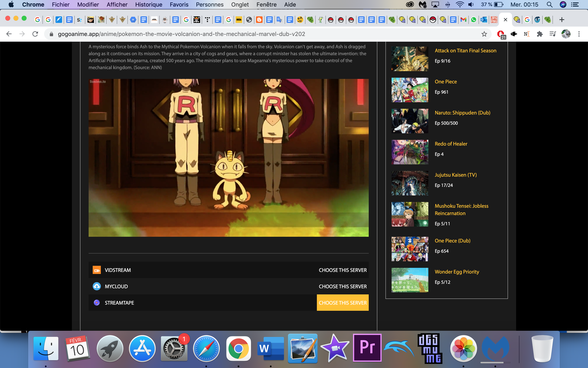
Task: Switch to the WhatsApp tab
Action: (473, 20)
